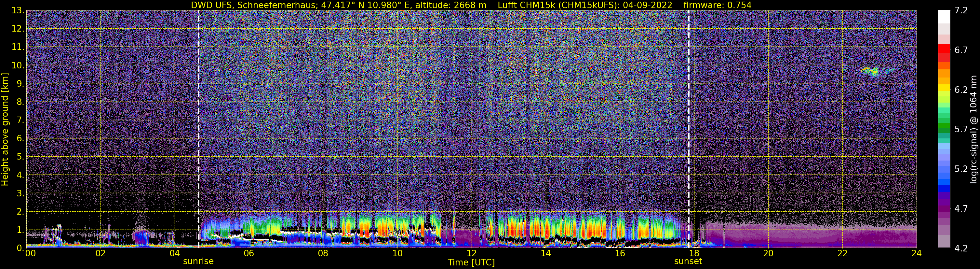
Task: Click the 'sunset' label below the axis
Action: [688, 262]
